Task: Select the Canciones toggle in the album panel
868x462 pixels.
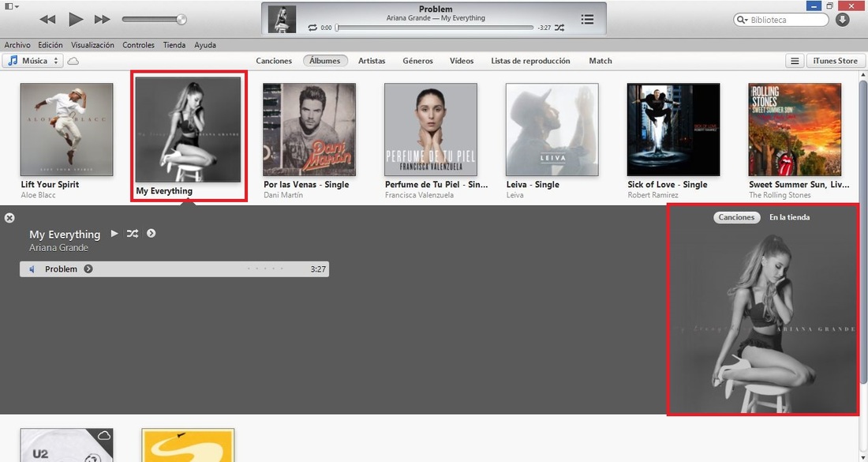Action: coord(736,217)
